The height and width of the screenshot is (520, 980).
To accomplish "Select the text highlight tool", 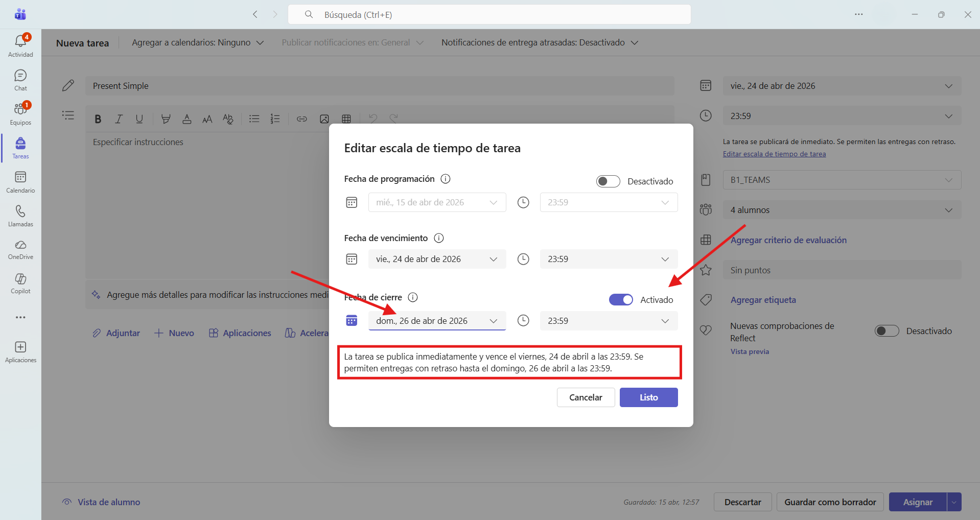I will click(x=166, y=119).
